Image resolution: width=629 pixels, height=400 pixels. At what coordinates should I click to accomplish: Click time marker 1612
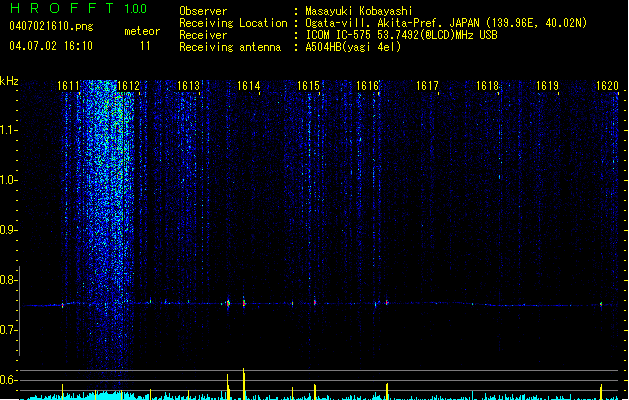(x=128, y=86)
